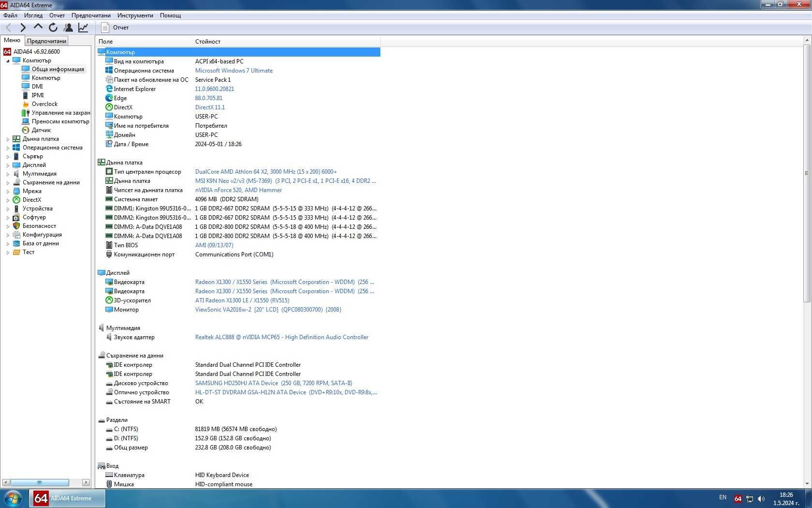Select the Конфигурация tree item
The height and width of the screenshot is (508, 812).
click(x=42, y=235)
